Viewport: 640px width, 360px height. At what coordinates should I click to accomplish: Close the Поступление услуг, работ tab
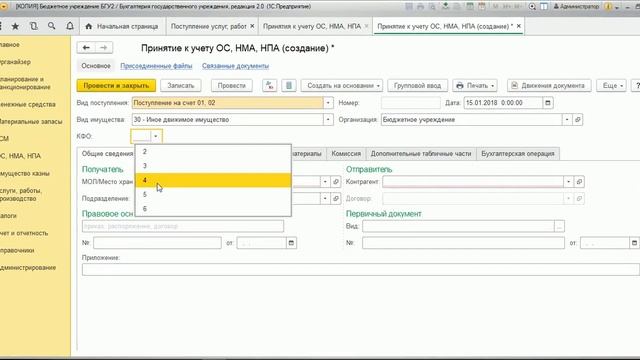(x=252, y=26)
